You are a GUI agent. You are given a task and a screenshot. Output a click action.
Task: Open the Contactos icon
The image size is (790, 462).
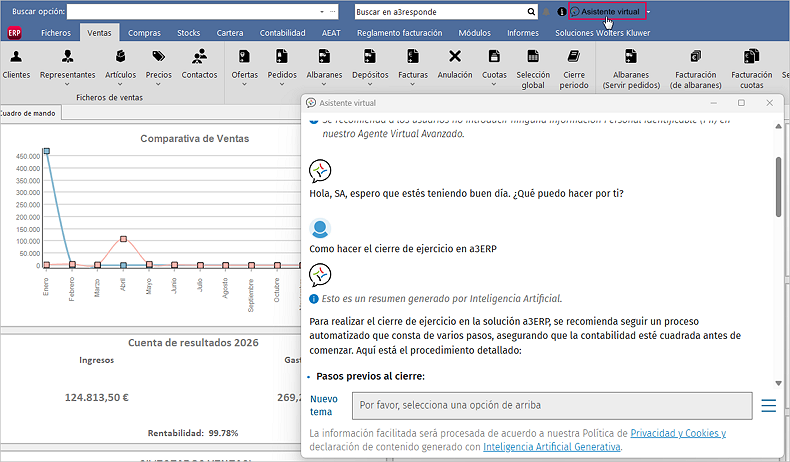tap(200, 56)
